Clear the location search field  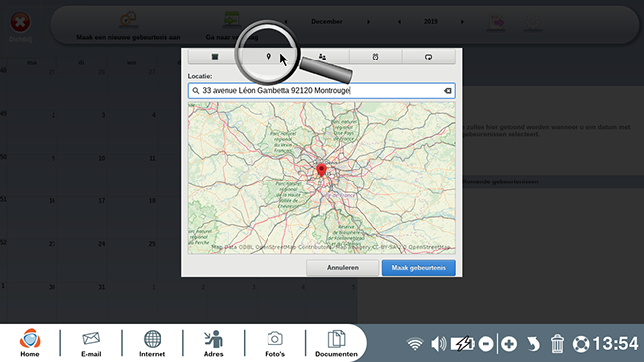click(x=448, y=91)
